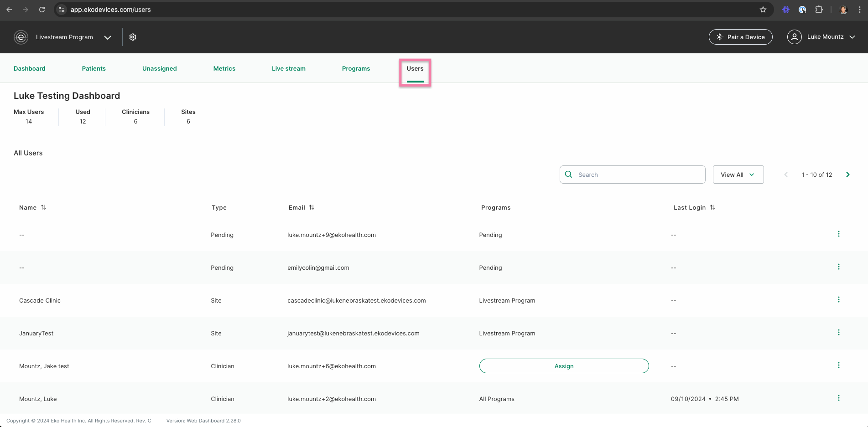
Task: Open the Metrics tab
Action: tap(224, 68)
